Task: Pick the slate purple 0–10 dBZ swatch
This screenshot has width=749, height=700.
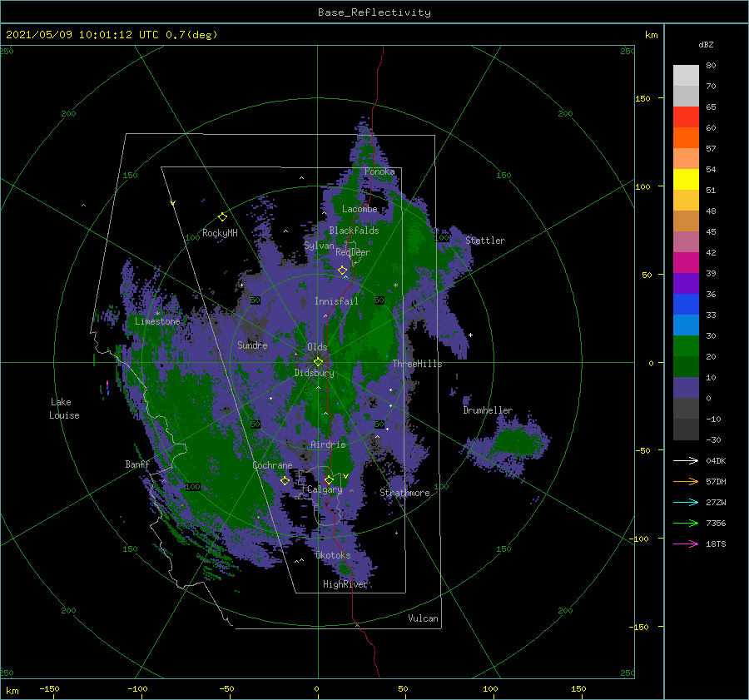Action: pos(686,388)
